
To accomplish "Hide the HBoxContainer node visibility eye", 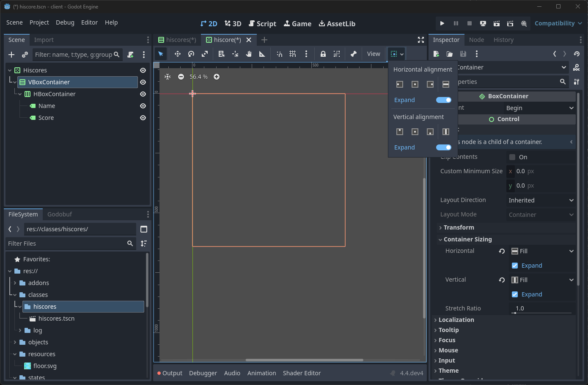I will (143, 94).
